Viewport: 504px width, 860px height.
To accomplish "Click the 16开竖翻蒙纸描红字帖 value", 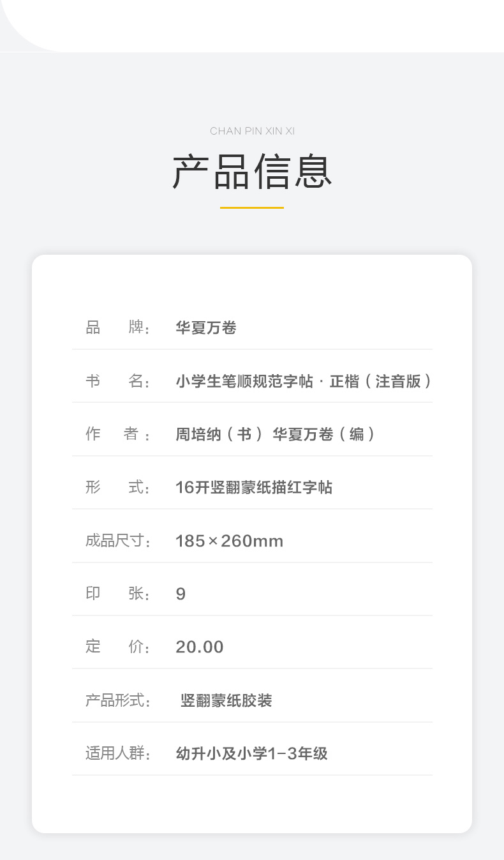I will 254,488.
